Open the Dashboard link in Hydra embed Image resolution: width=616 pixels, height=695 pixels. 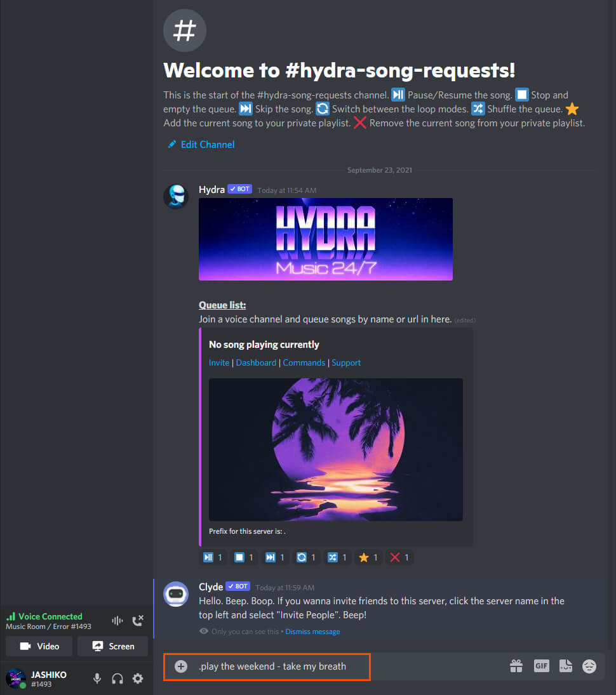(256, 362)
